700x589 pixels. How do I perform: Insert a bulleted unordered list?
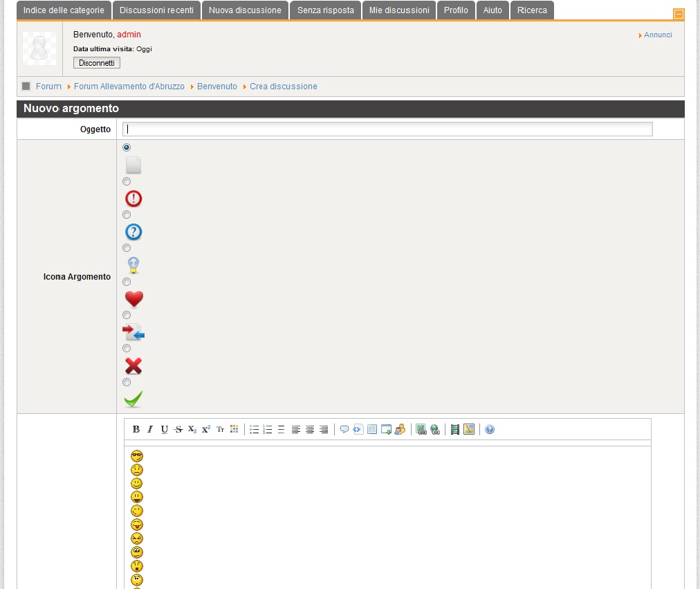tap(254, 429)
